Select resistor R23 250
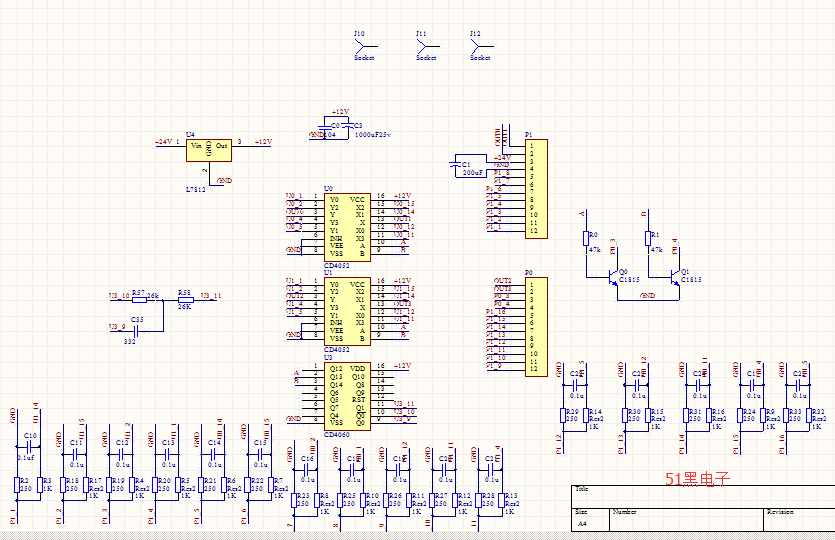Screen dimensions: 835x540 [x=293, y=500]
